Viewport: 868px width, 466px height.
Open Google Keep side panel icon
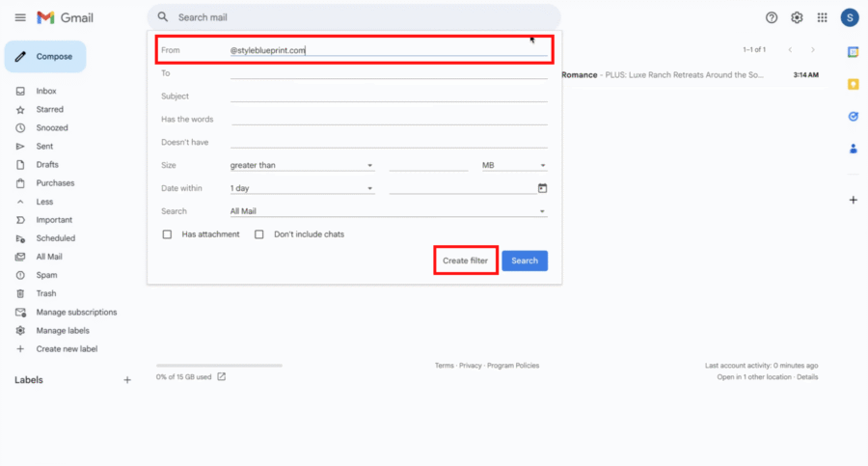(854, 84)
